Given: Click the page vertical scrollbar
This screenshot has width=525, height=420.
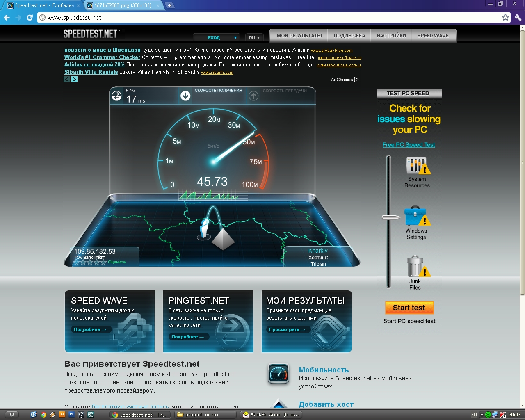Looking at the screenshot, I should (522, 162).
